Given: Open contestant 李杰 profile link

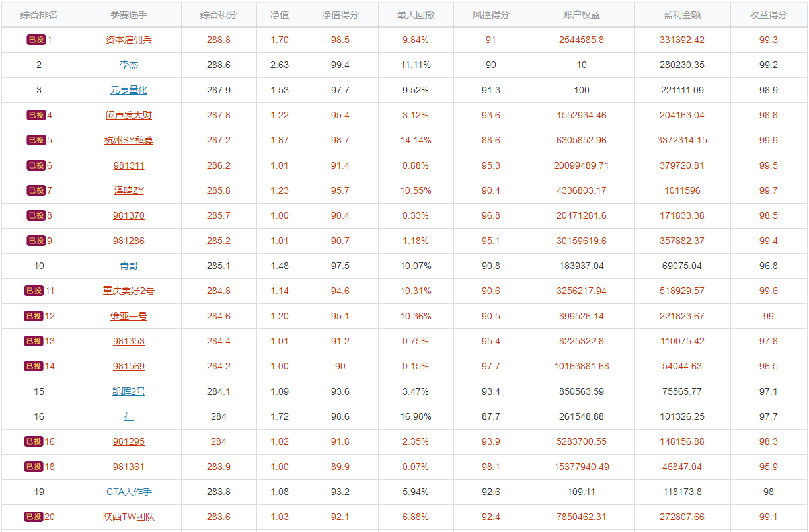Looking at the screenshot, I should pos(129,65).
